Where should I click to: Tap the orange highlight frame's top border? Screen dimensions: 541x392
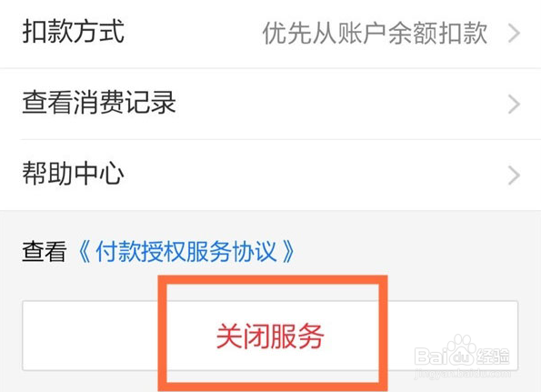tap(273, 280)
